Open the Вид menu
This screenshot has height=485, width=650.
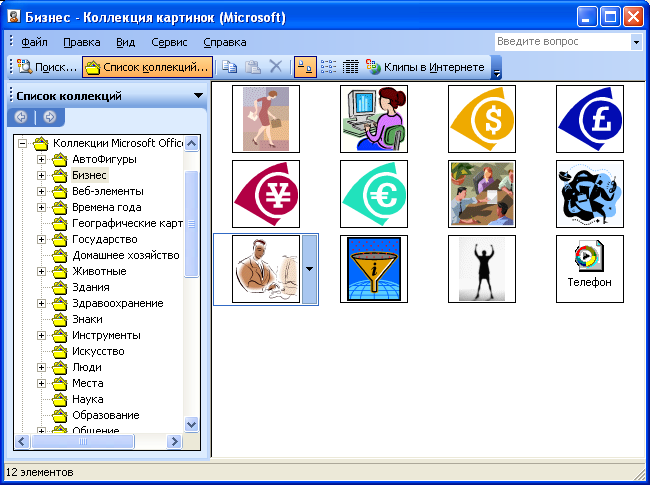[126, 42]
